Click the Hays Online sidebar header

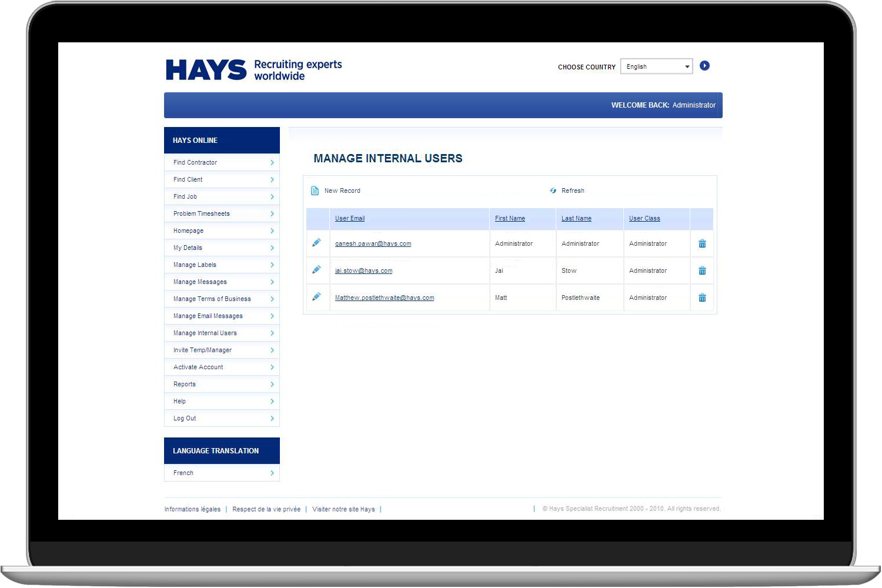pyautogui.click(x=222, y=140)
